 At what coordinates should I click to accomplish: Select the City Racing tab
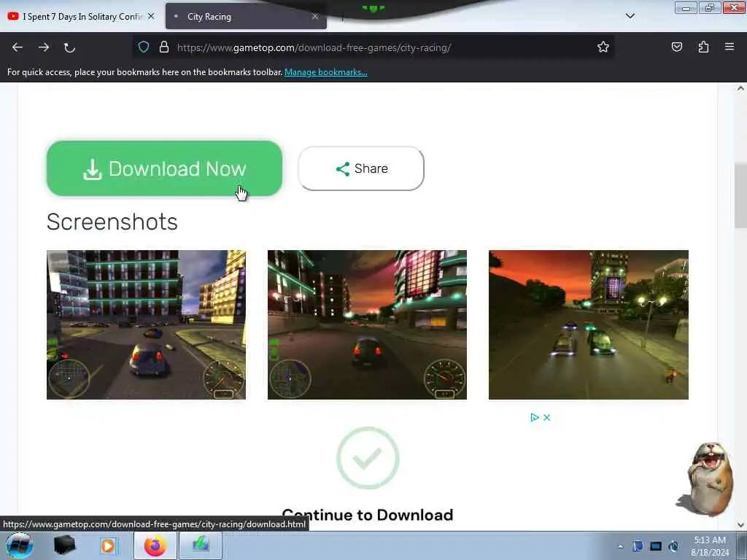click(x=247, y=16)
